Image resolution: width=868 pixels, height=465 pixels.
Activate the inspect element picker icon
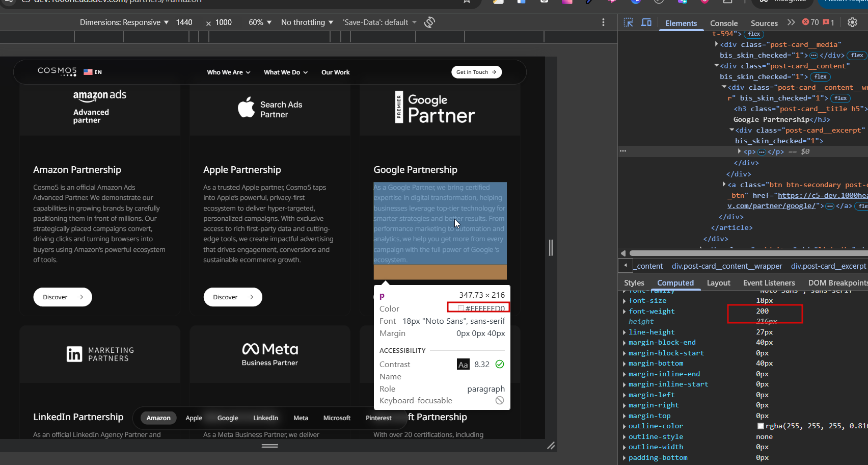pos(628,22)
